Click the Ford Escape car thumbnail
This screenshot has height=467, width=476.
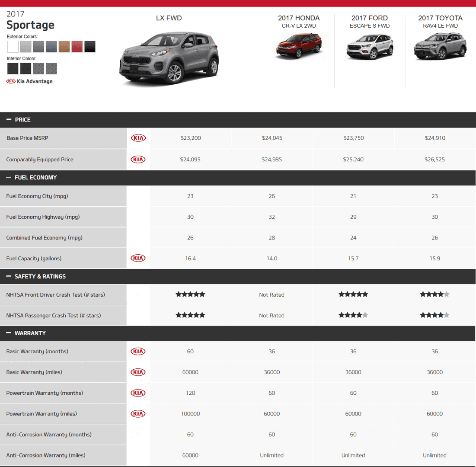(x=370, y=46)
